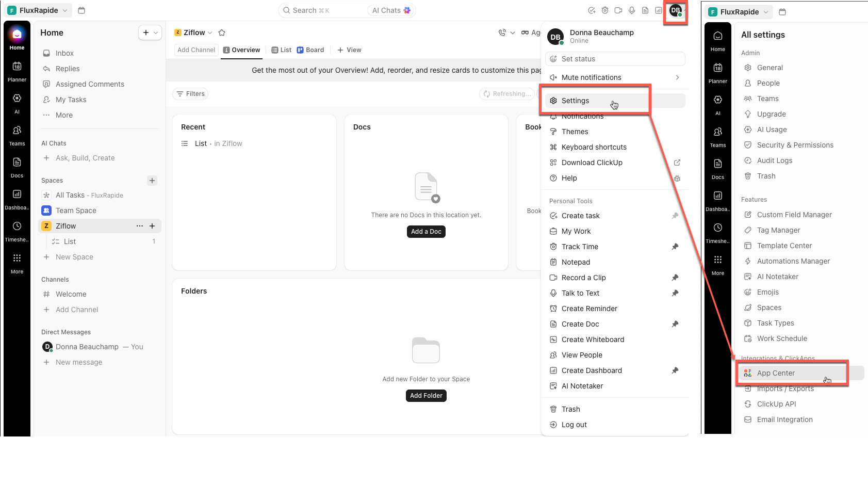Choose Log out in the user menu
This screenshot has height=486, width=868.
tap(615, 425)
